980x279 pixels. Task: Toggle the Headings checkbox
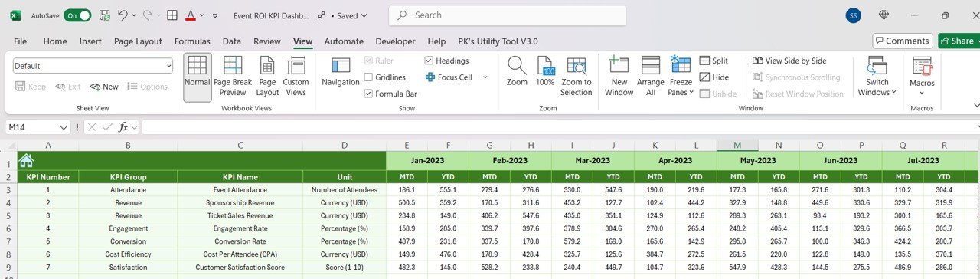pyautogui.click(x=429, y=61)
